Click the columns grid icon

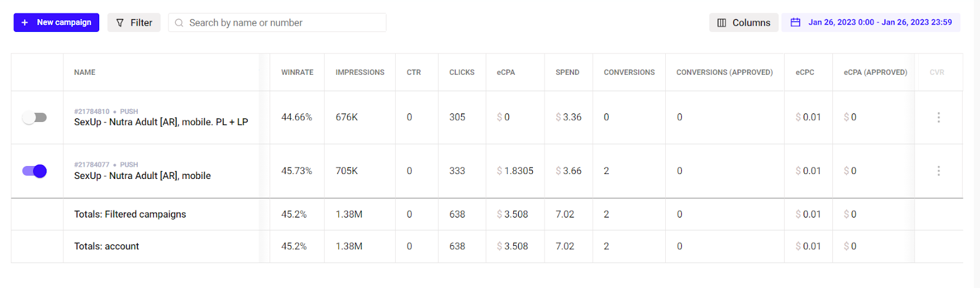coord(722,23)
